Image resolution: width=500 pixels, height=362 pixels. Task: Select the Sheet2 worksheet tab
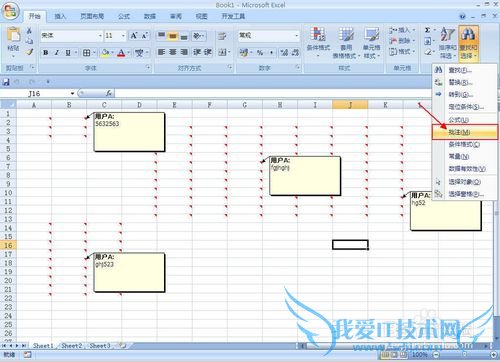[72, 346]
